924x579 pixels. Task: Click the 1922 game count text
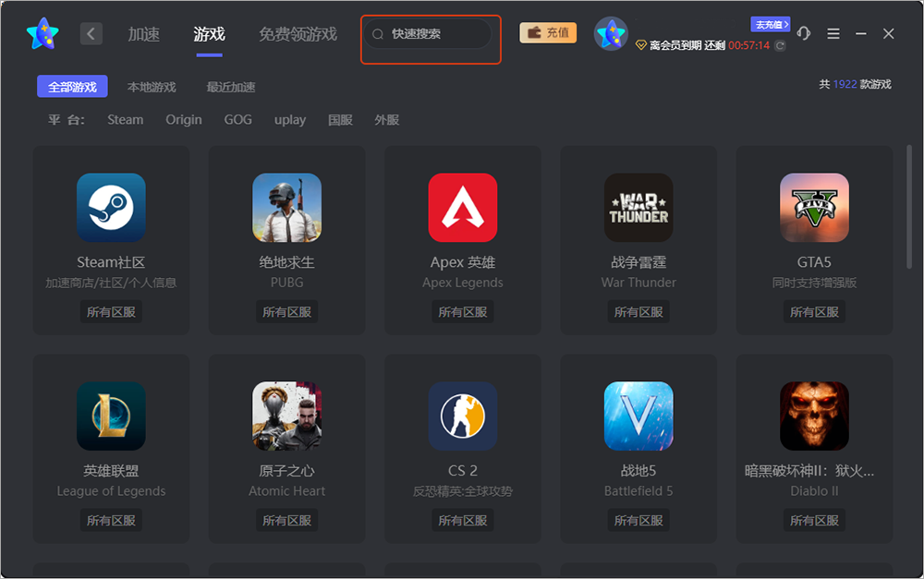coord(845,84)
